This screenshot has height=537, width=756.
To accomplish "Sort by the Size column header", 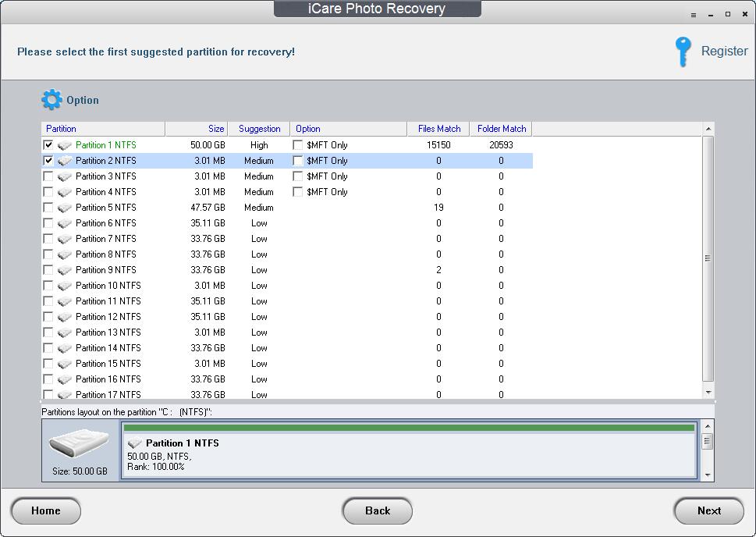I will click(197, 129).
